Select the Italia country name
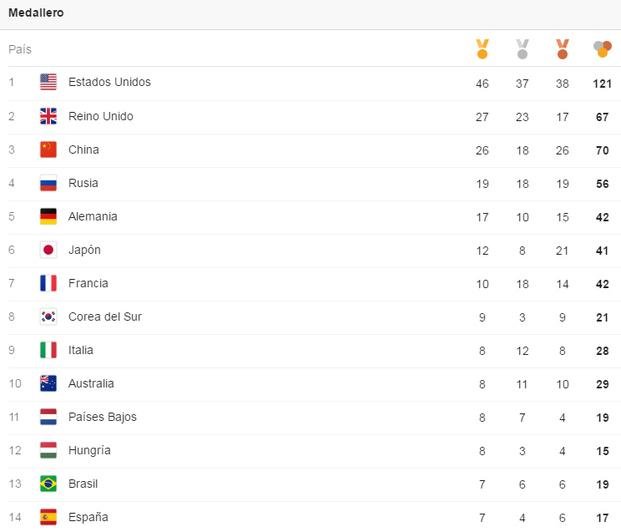Viewport: 621px width, 532px height. [81, 350]
